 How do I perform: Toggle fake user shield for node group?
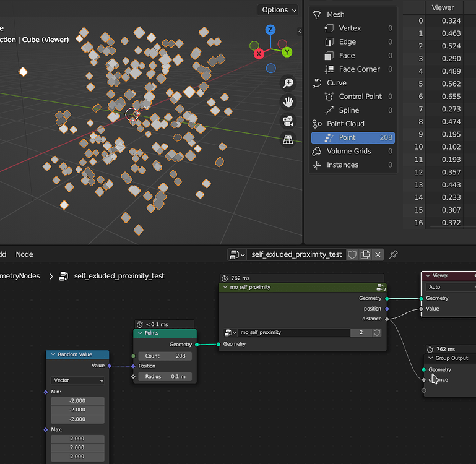point(352,255)
